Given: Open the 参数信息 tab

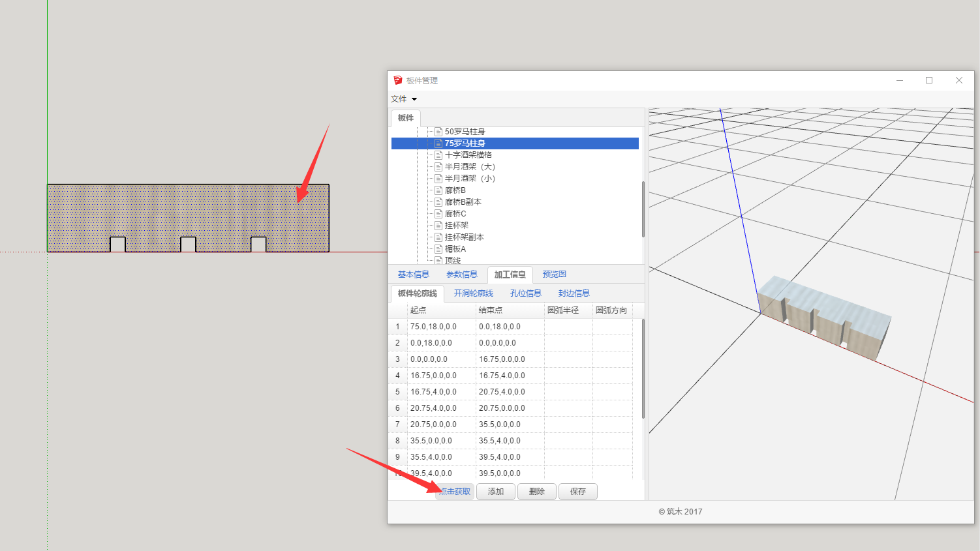Looking at the screenshot, I should [462, 275].
